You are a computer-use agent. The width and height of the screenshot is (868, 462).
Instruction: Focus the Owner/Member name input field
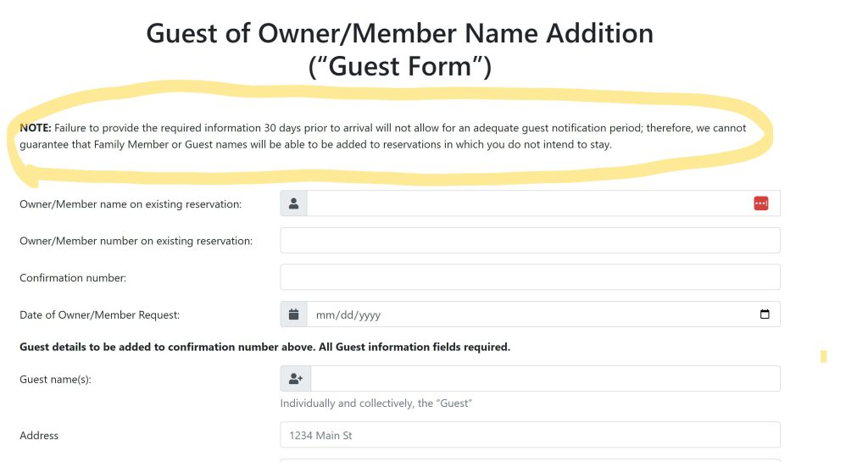pyautogui.click(x=526, y=203)
